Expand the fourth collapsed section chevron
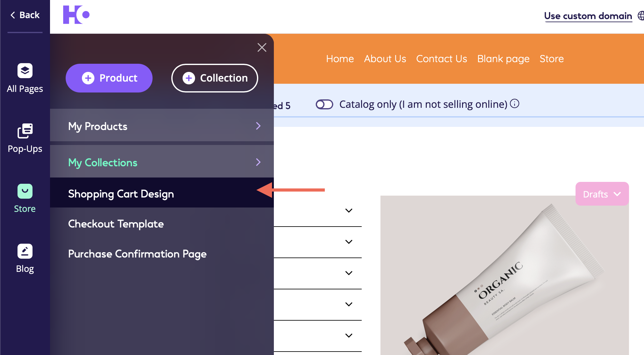The width and height of the screenshot is (644, 355). pyautogui.click(x=349, y=304)
